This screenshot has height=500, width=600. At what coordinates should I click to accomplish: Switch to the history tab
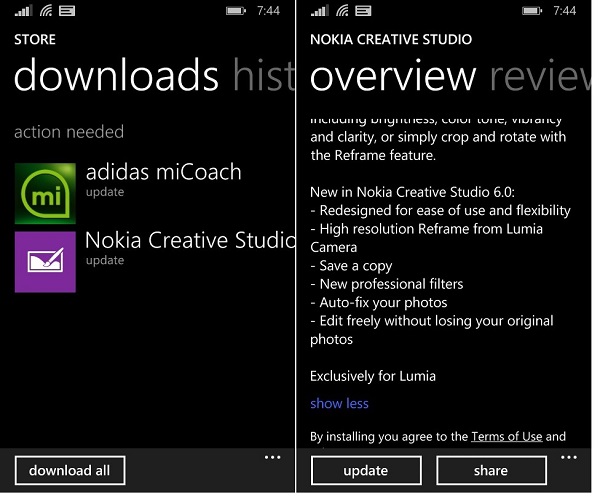(264, 75)
